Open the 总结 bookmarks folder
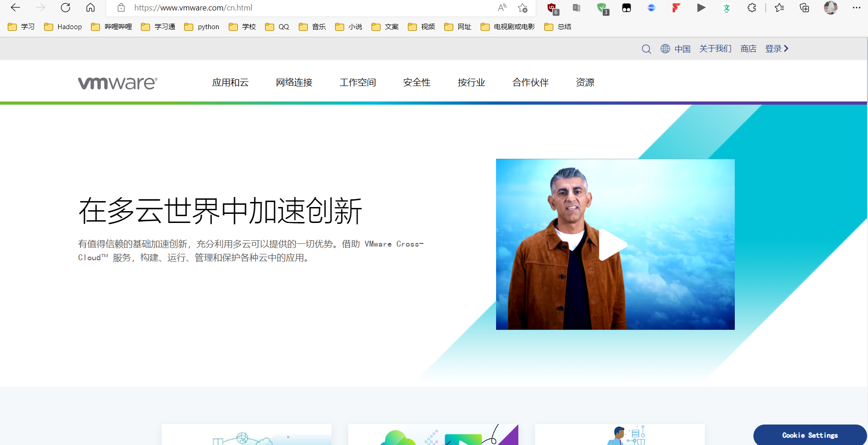Screen dimensions: 868x445 click(557, 27)
